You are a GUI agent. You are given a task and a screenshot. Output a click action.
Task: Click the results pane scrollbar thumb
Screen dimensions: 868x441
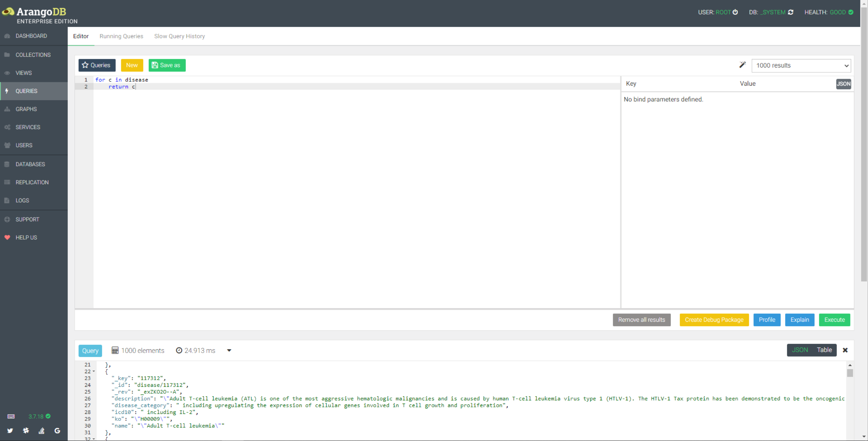850,373
